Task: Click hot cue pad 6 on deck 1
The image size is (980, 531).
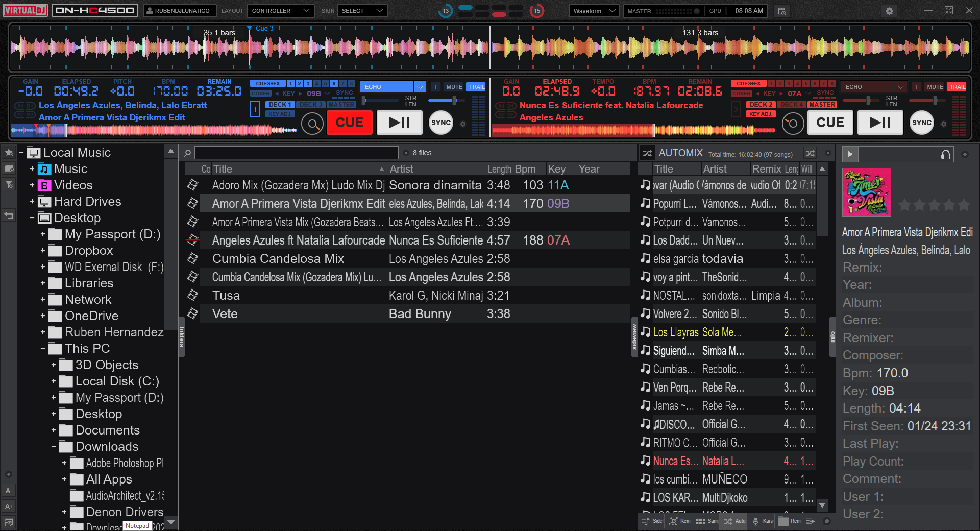Action: point(334,83)
